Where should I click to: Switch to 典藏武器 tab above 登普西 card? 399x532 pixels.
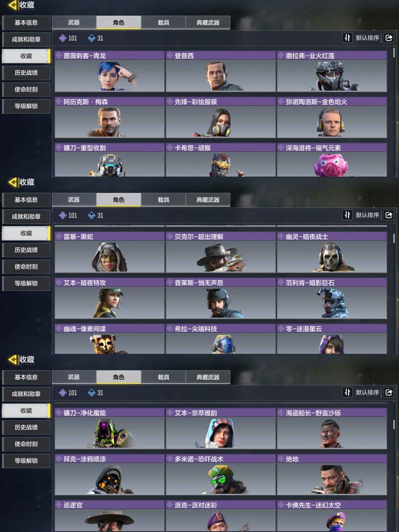[x=208, y=22]
